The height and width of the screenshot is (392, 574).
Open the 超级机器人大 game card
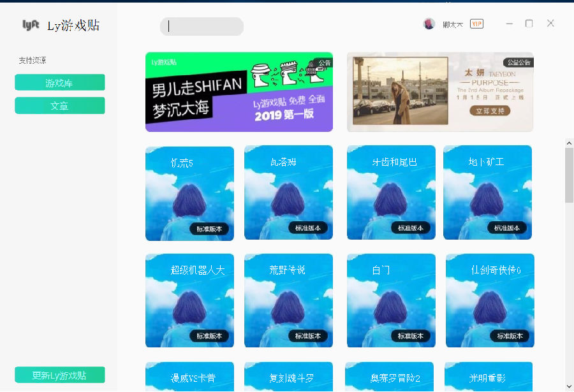(189, 300)
